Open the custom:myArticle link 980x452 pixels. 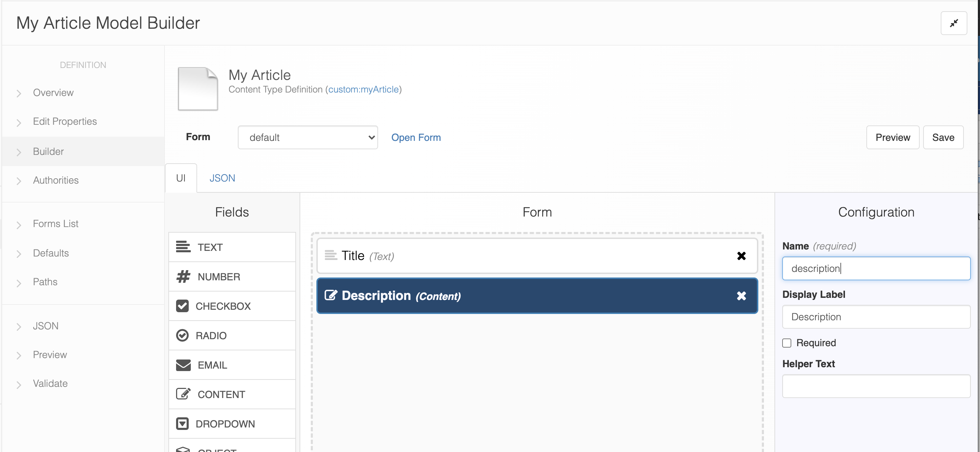pos(363,89)
